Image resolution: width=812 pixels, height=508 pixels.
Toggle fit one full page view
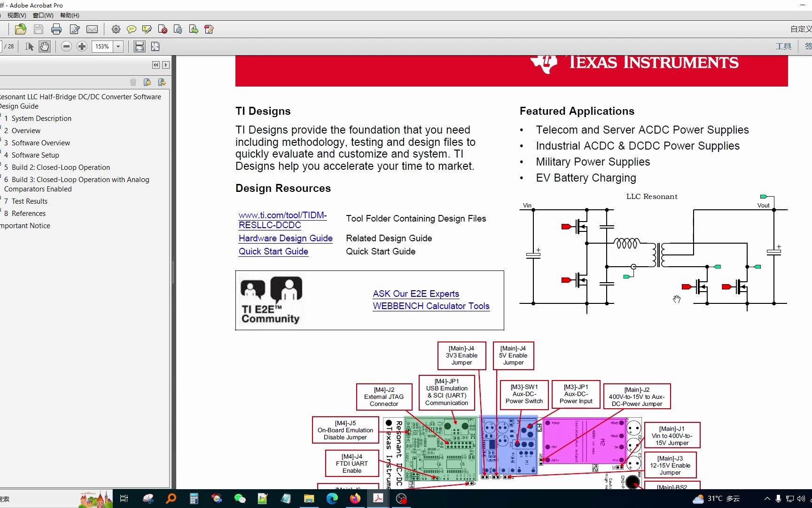(x=155, y=46)
